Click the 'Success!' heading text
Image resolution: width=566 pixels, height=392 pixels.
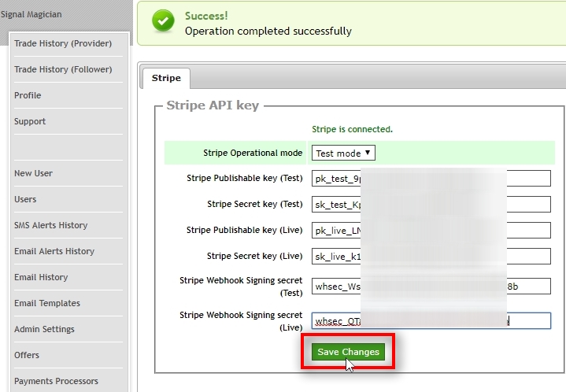(x=206, y=16)
